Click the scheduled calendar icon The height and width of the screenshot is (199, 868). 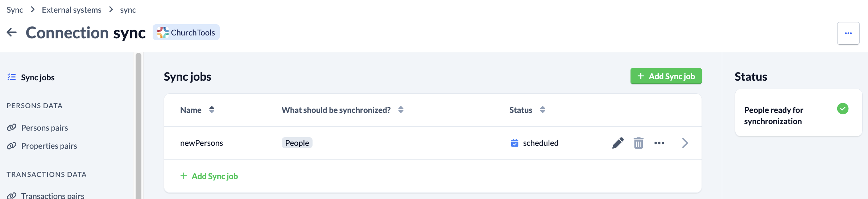click(514, 143)
